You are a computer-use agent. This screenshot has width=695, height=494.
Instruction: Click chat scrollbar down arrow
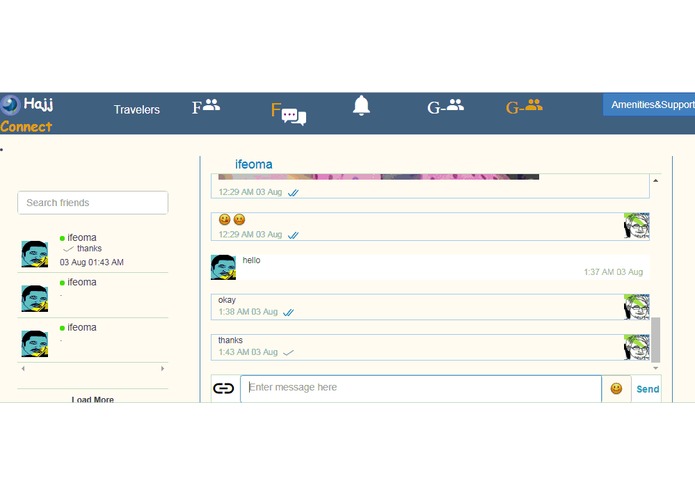tap(656, 368)
